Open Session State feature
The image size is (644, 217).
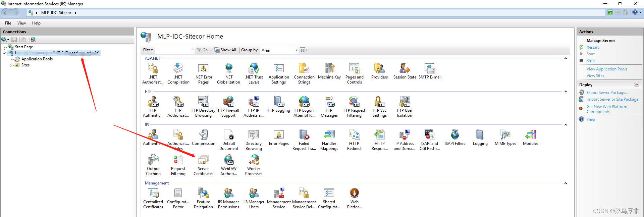pos(405,71)
